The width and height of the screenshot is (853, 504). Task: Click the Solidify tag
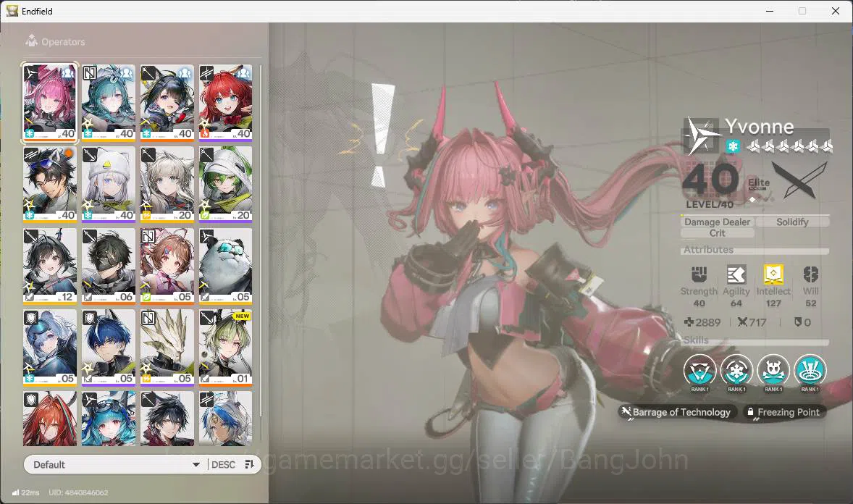pos(792,222)
